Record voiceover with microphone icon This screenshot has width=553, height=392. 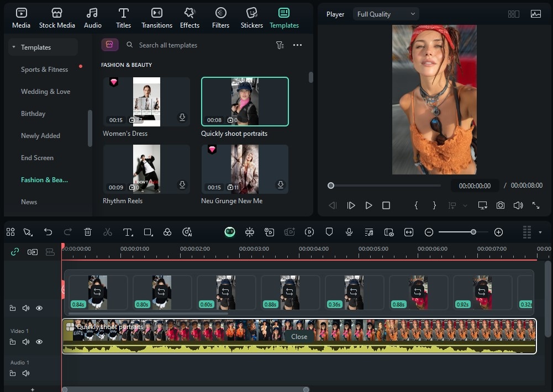coord(349,232)
